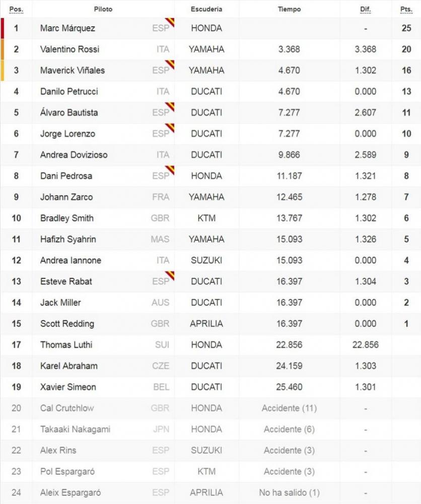This screenshot has width=421, height=504.
Task: Select the Tiempo column header
Action: tap(290, 9)
